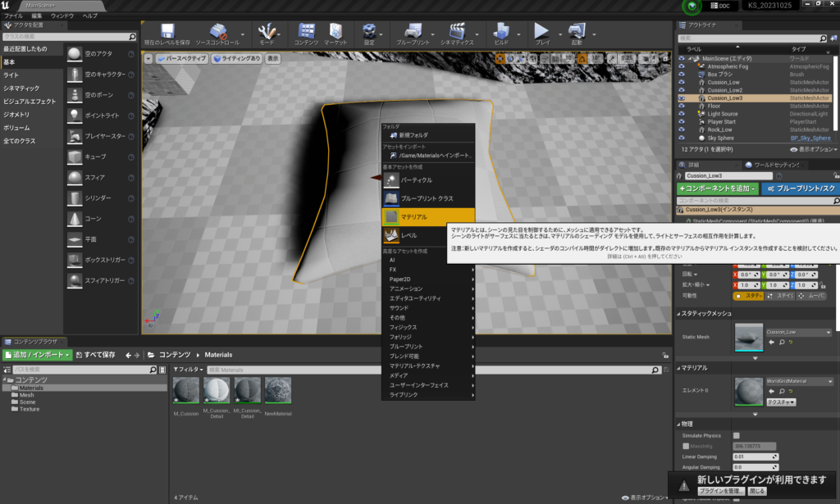
Task: Click the Save All button in Content Browser
Action: (x=96, y=355)
